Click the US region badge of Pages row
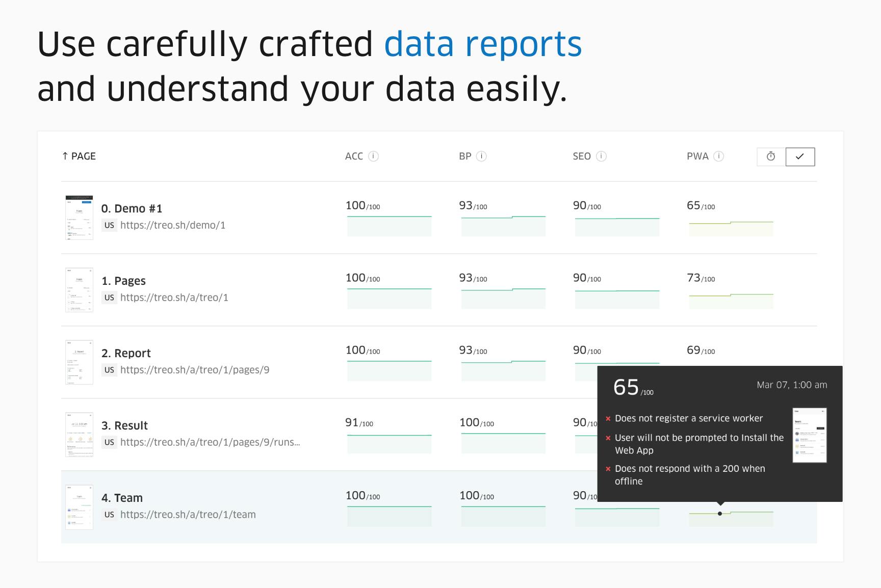Image resolution: width=881 pixels, height=588 pixels. click(109, 298)
